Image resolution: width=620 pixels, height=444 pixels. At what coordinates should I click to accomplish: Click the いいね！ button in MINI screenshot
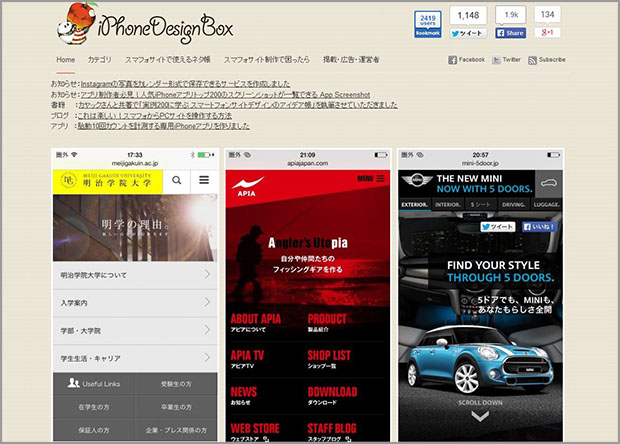(x=540, y=227)
